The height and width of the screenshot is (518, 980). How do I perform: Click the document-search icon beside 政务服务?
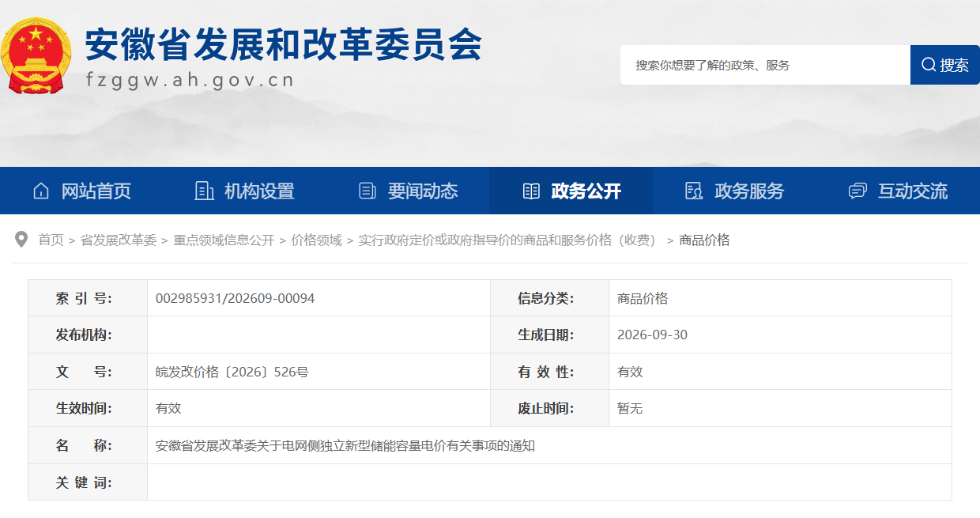(694, 191)
